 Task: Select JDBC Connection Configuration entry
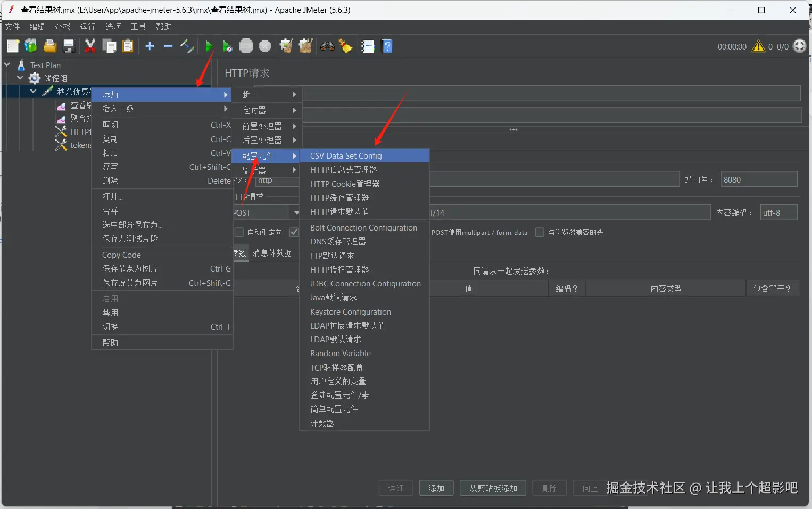[364, 284]
